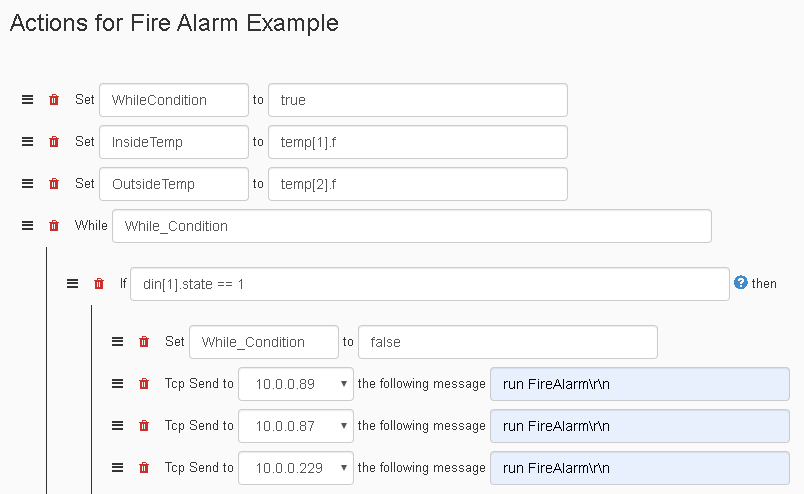
Task: Click the While_Condition loop expression field
Action: point(412,226)
